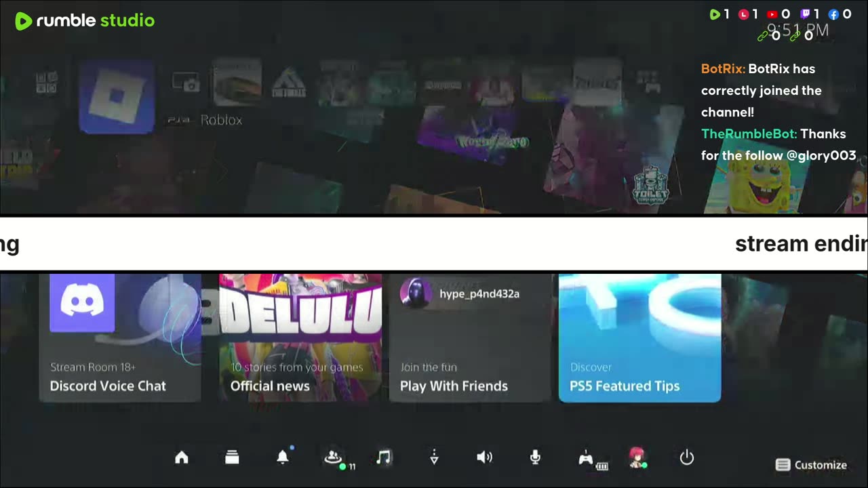
Task: Click the Join the fun text
Action: click(429, 367)
